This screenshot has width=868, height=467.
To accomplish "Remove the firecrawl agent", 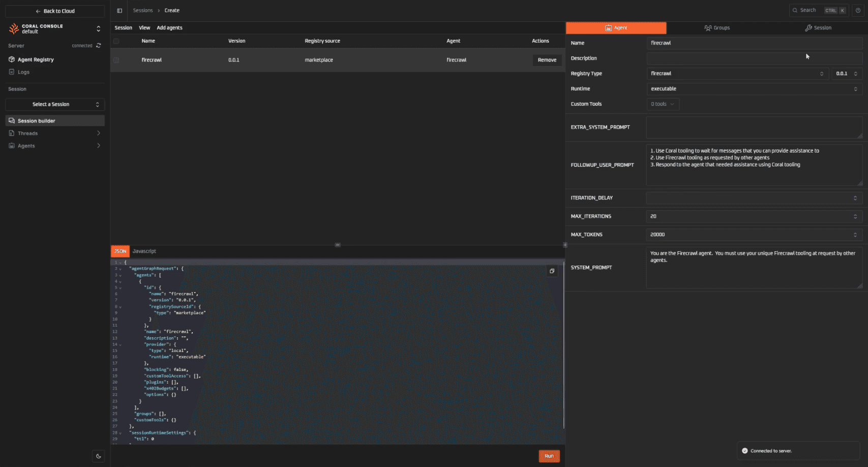I will pos(547,60).
